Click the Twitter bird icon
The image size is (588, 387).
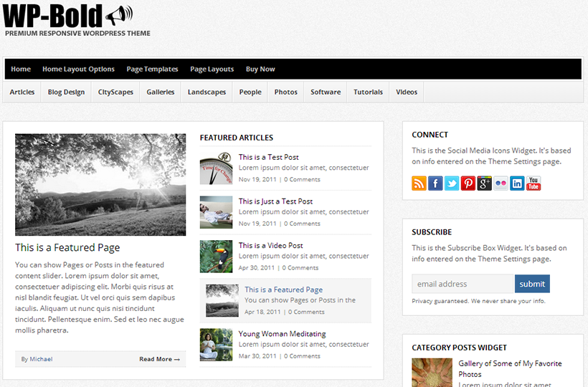pos(452,183)
